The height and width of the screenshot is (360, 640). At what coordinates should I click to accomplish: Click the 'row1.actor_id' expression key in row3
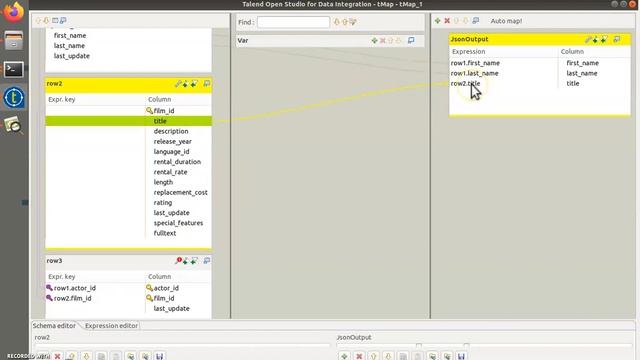point(75,288)
